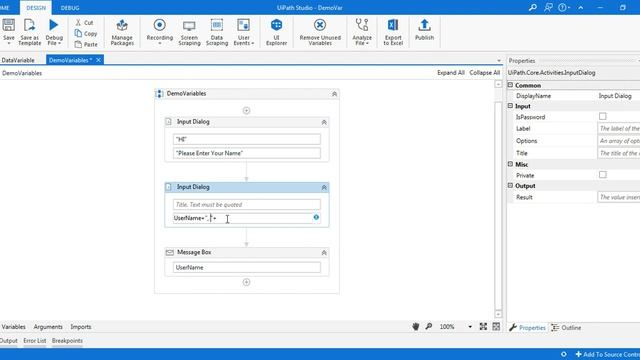Toggle the IsPassword checkbox
Image resolution: width=640 pixels, height=360 pixels.
pos(602,116)
